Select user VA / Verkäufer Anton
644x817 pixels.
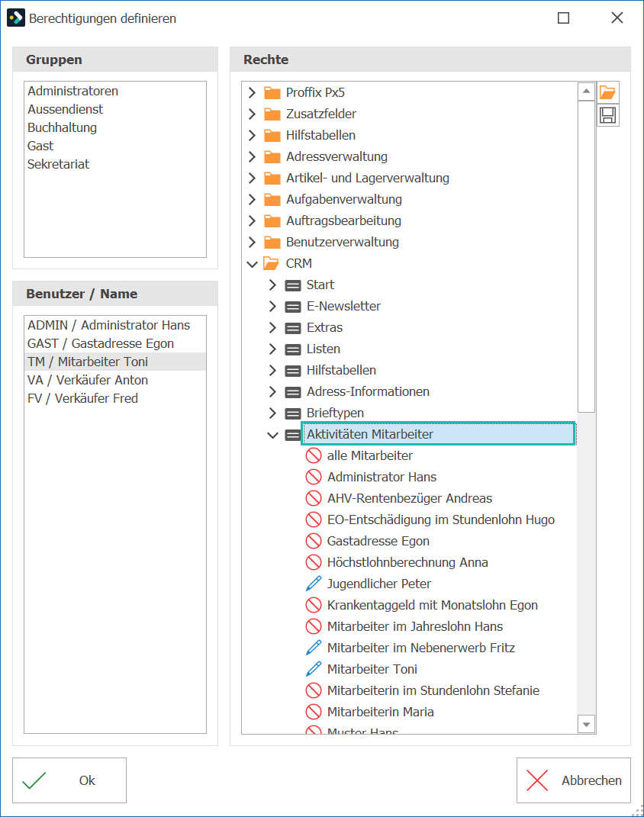pos(115,380)
